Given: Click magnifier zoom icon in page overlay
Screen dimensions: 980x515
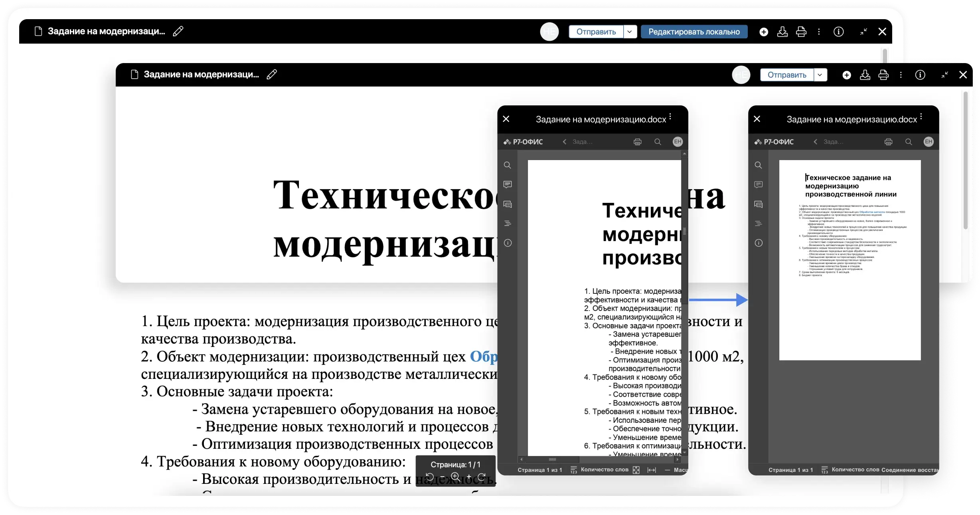Looking at the screenshot, I should click(455, 476).
